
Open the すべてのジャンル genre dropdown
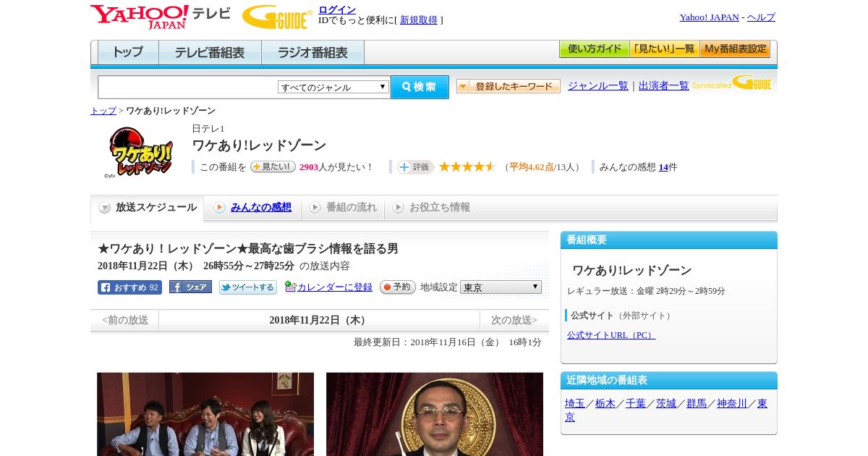coord(333,87)
